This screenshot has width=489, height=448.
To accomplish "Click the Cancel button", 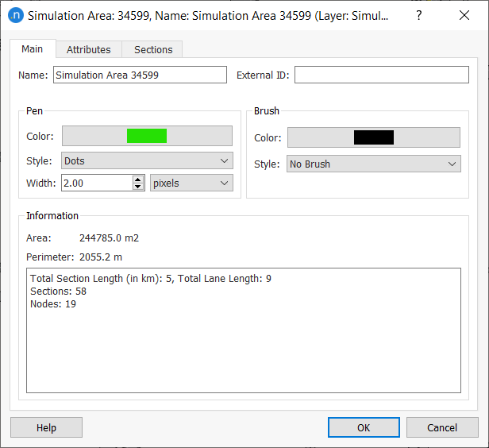I will [442, 427].
